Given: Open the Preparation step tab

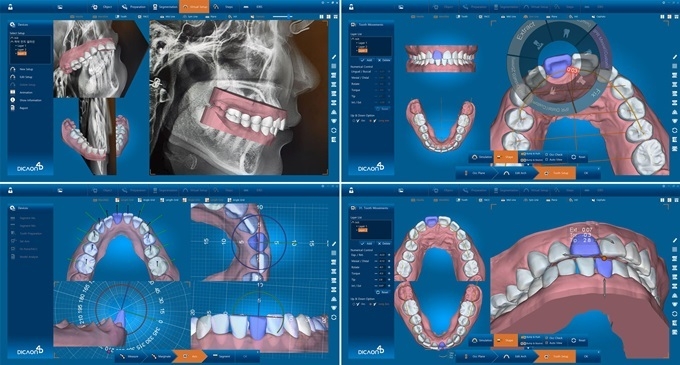Looking at the screenshot, I should 134,7.
